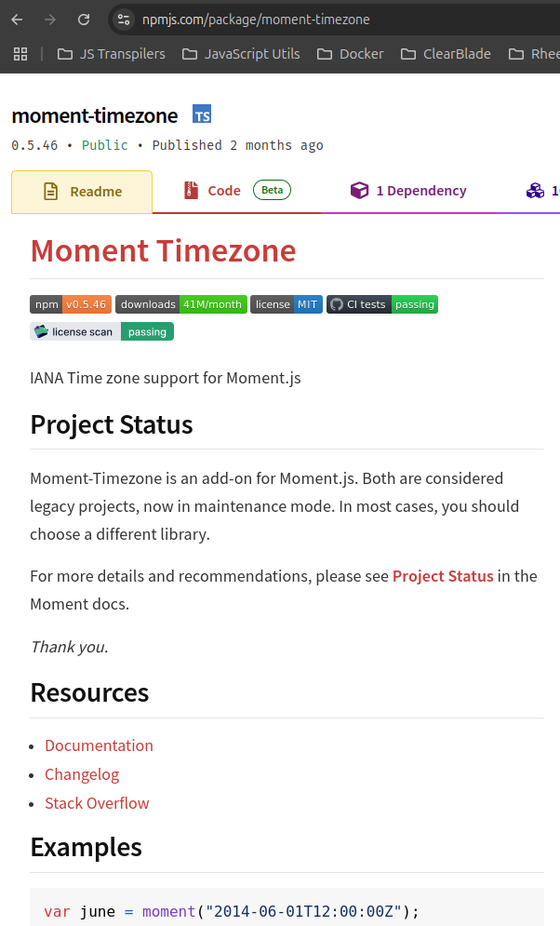Click the npm version v0.5.46 badge
Viewport: 560px width, 926px height.
pos(71,304)
